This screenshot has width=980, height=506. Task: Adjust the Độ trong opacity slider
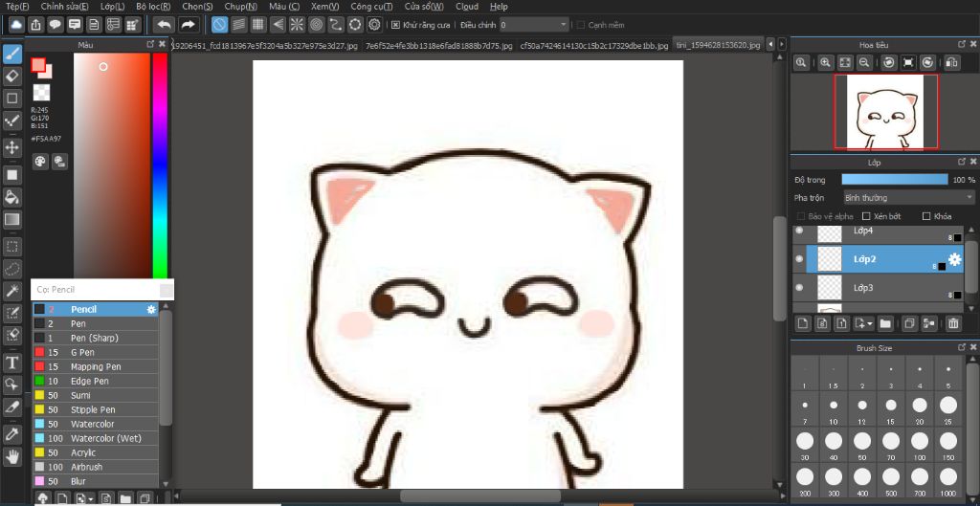point(895,179)
